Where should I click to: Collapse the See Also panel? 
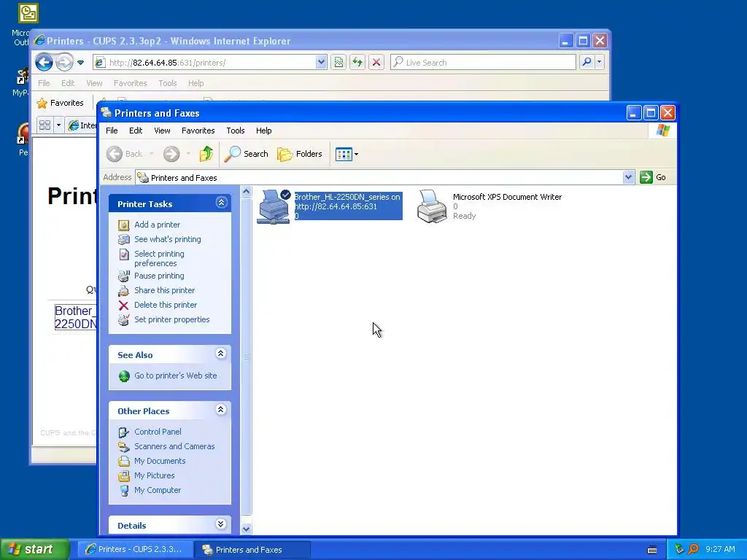tap(220, 354)
